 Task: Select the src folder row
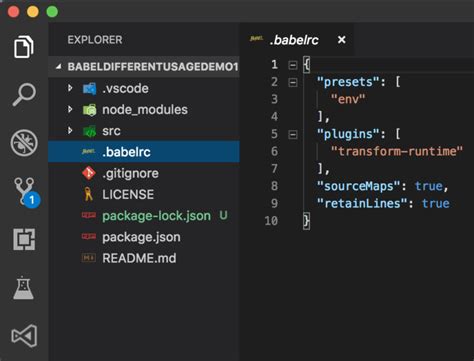(x=144, y=131)
